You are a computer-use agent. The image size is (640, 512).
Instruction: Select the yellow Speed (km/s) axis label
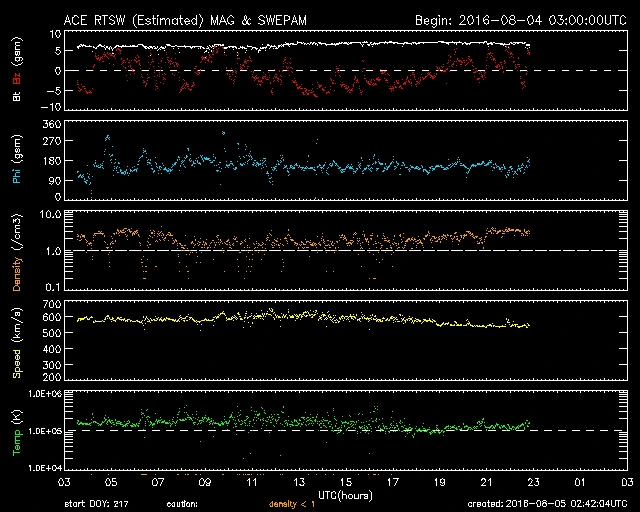pyautogui.click(x=17, y=340)
